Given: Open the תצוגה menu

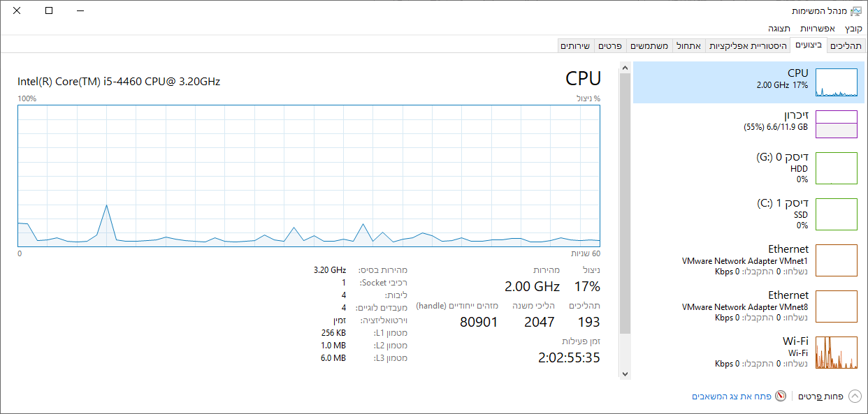Looking at the screenshot, I should pos(779,29).
